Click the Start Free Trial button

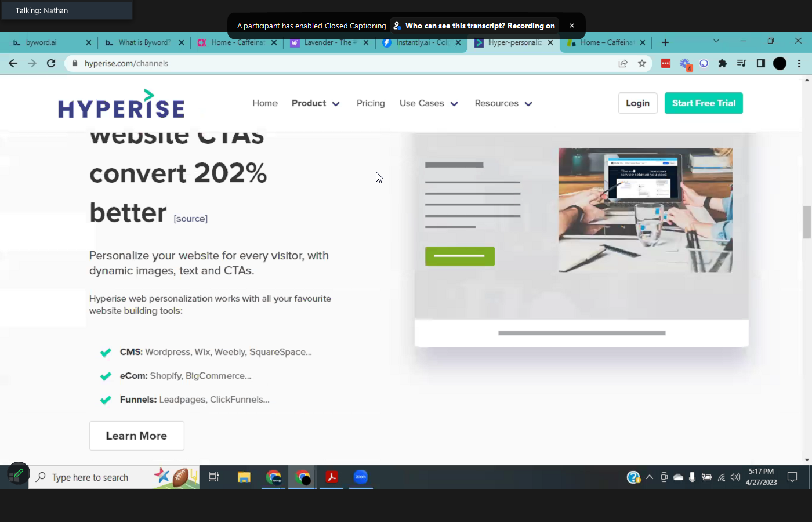pos(703,103)
